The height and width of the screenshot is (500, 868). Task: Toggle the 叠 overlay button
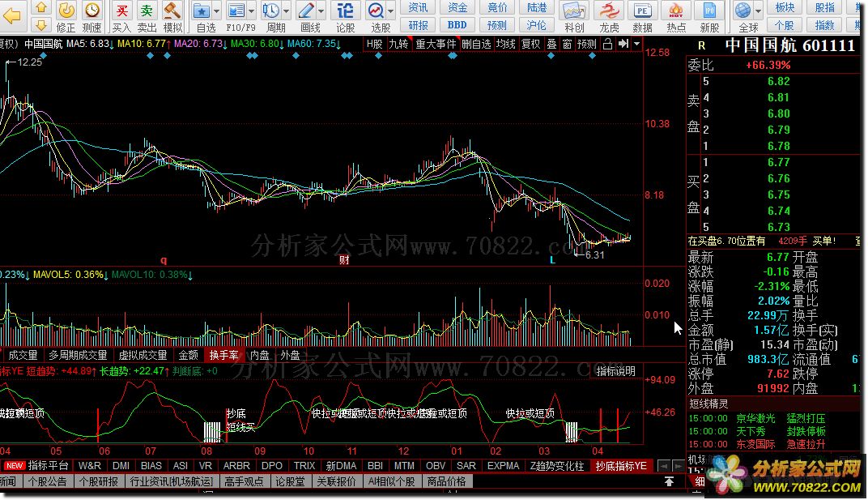click(551, 44)
